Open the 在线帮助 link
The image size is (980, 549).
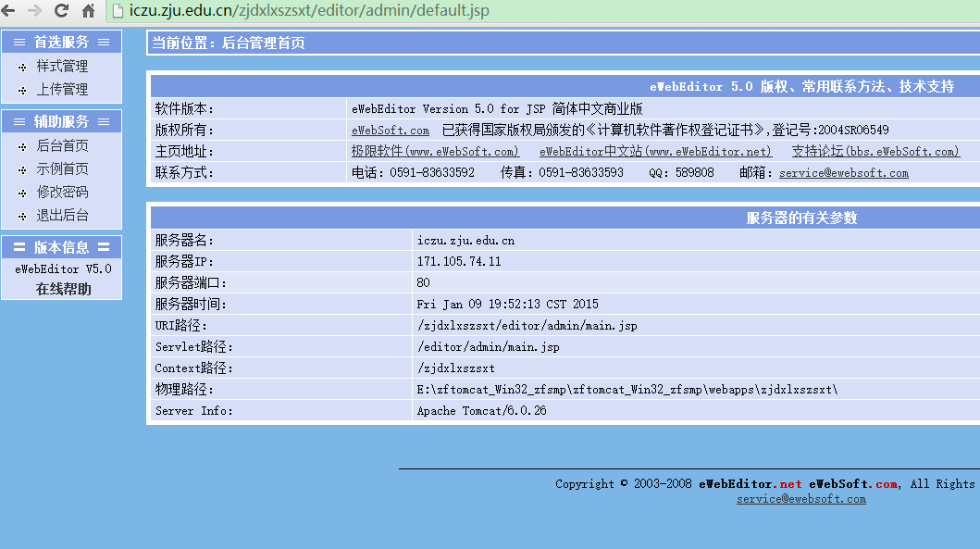(63, 289)
